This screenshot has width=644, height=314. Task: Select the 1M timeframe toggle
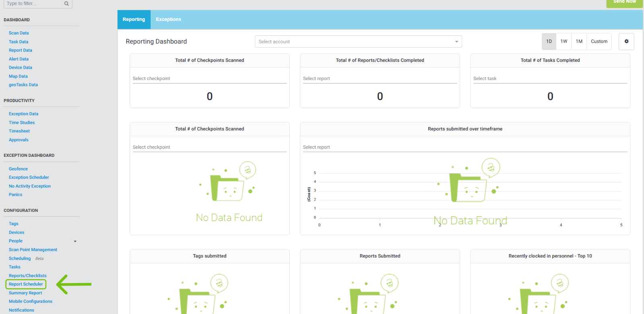coord(579,41)
